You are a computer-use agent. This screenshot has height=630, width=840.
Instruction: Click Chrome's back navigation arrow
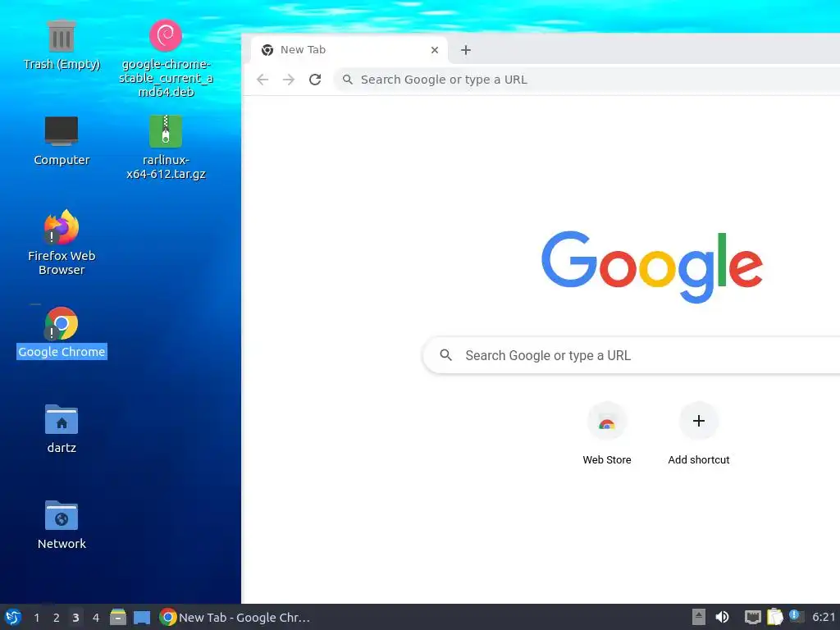point(262,80)
